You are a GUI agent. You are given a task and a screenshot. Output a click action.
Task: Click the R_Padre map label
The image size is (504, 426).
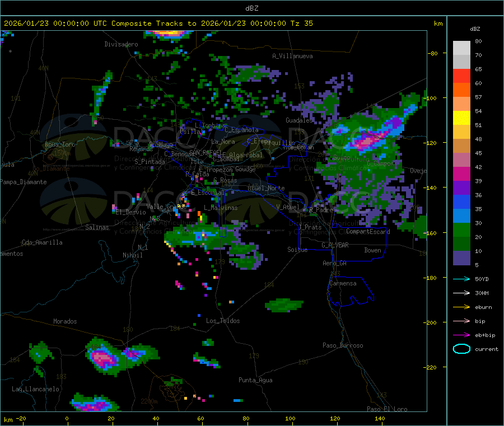(321, 210)
